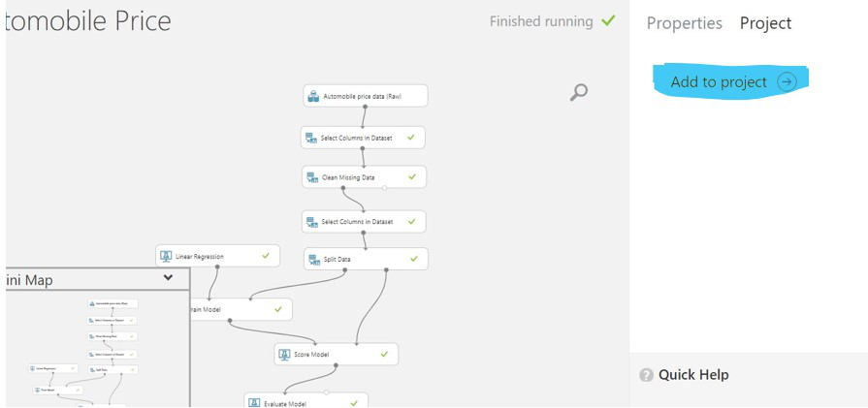This screenshot has height=408, width=868.
Task: Switch to the Properties tab
Action: [x=684, y=23]
